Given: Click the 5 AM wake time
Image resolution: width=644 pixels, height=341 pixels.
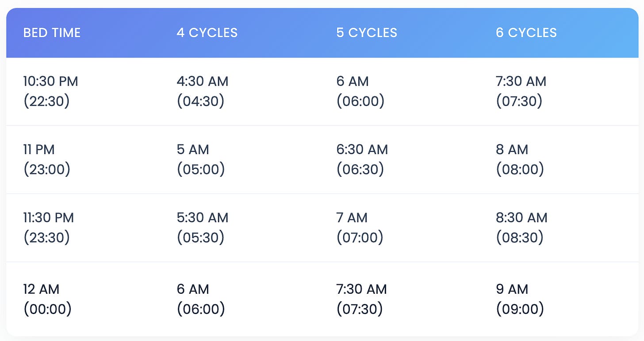Looking at the screenshot, I should (x=201, y=159).
